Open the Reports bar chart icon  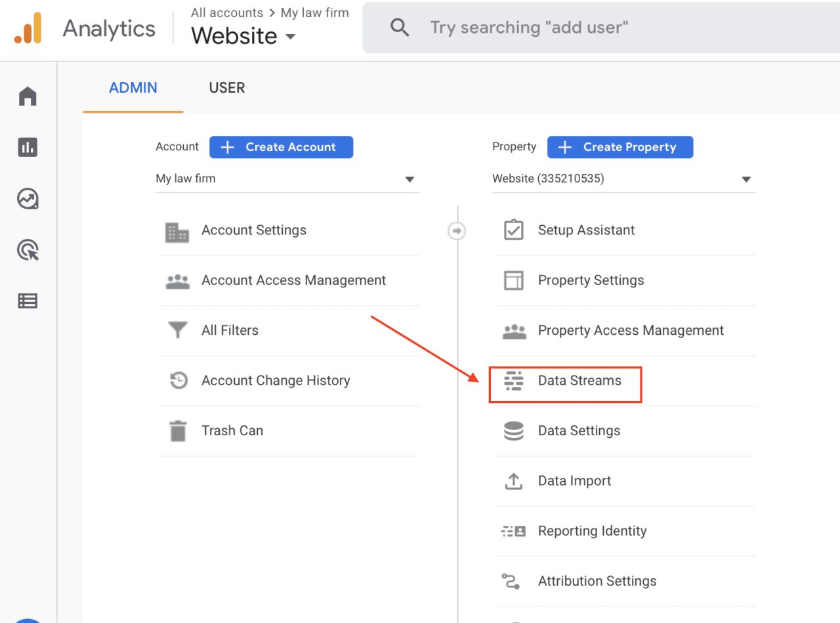tap(28, 147)
